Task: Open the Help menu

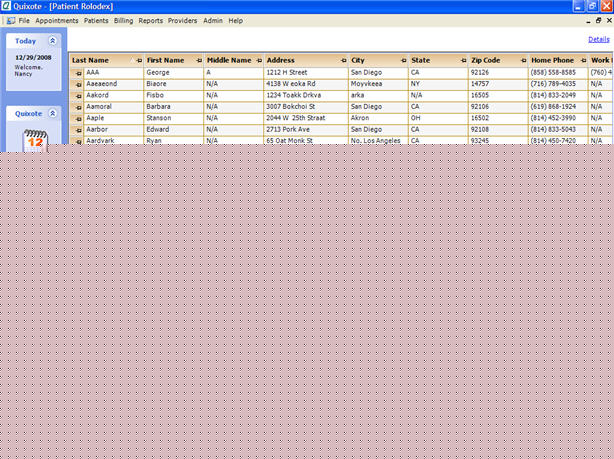Action: pyautogui.click(x=235, y=21)
